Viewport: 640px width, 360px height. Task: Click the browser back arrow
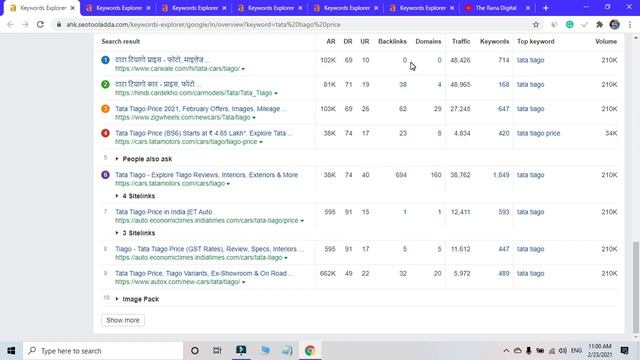click(x=10, y=24)
